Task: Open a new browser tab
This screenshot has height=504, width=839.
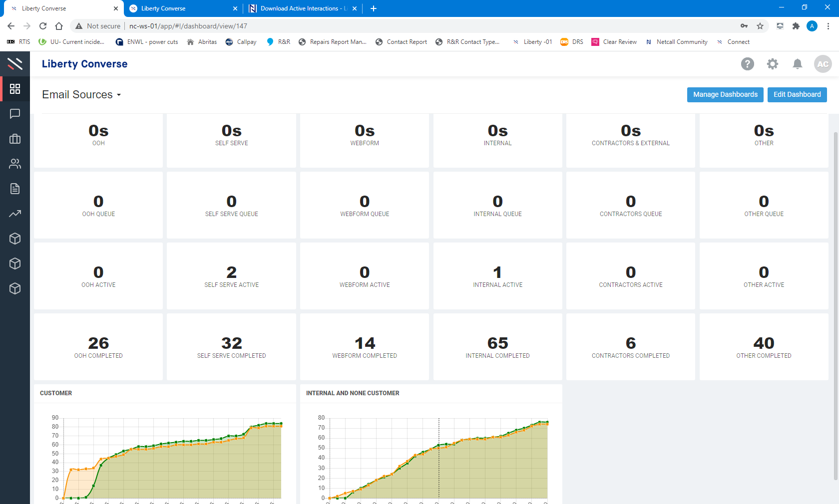Action: click(374, 8)
